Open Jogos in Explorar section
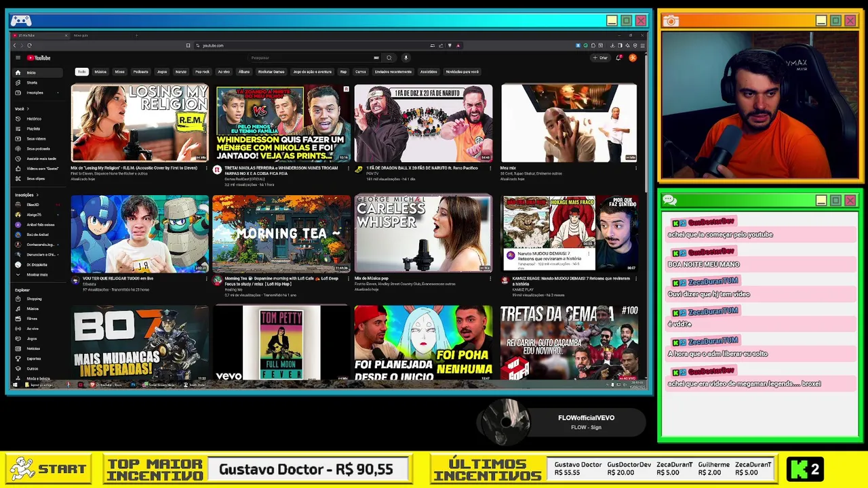The width and height of the screenshot is (868, 488). click(x=37, y=338)
